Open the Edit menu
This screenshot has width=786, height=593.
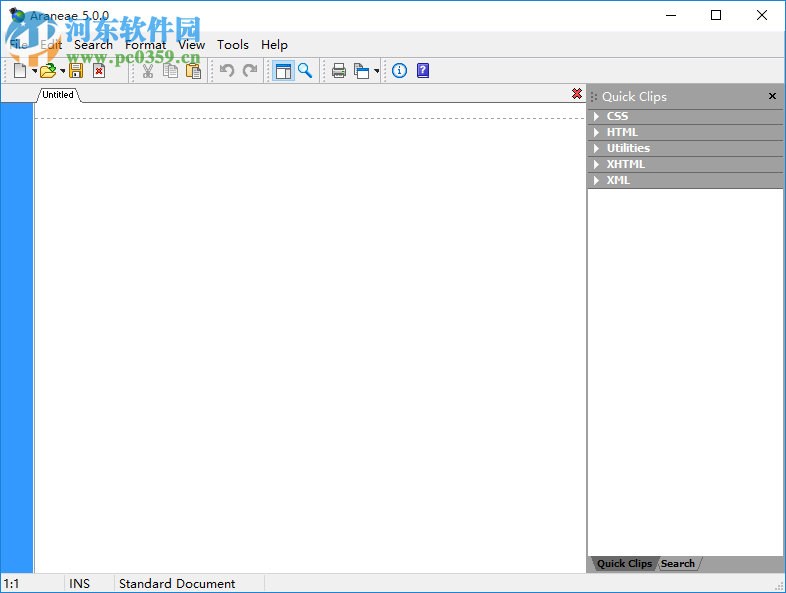click(51, 45)
